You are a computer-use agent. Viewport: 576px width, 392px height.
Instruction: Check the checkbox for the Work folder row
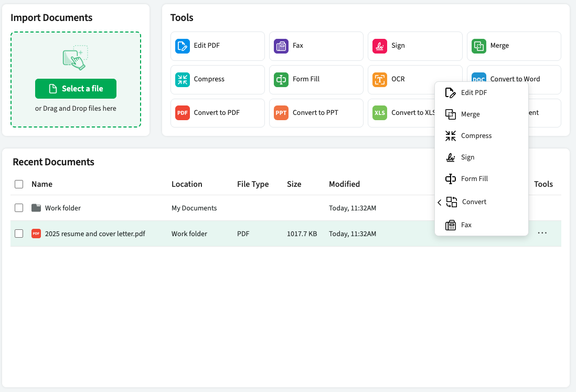pos(19,208)
